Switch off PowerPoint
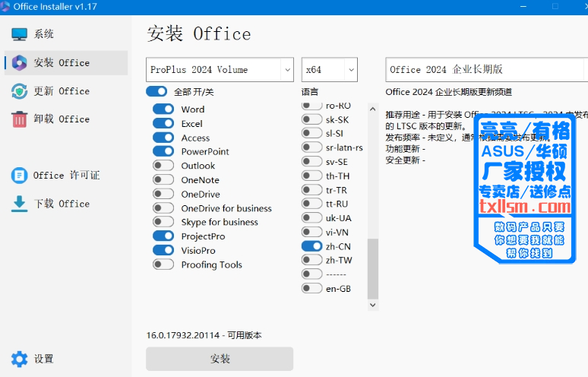The height and width of the screenshot is (377, 588). [x=163, y=151]
